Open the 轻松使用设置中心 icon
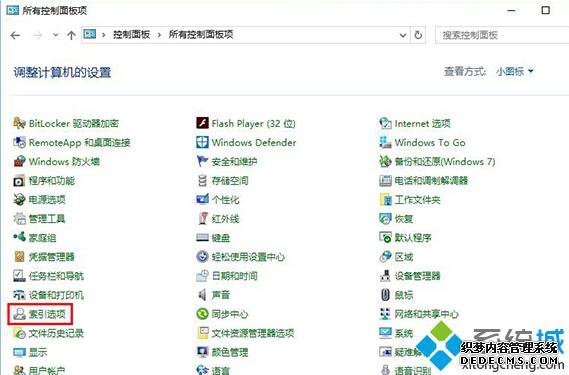The width and height of the screenshot is (569, 375). [202, 257]
